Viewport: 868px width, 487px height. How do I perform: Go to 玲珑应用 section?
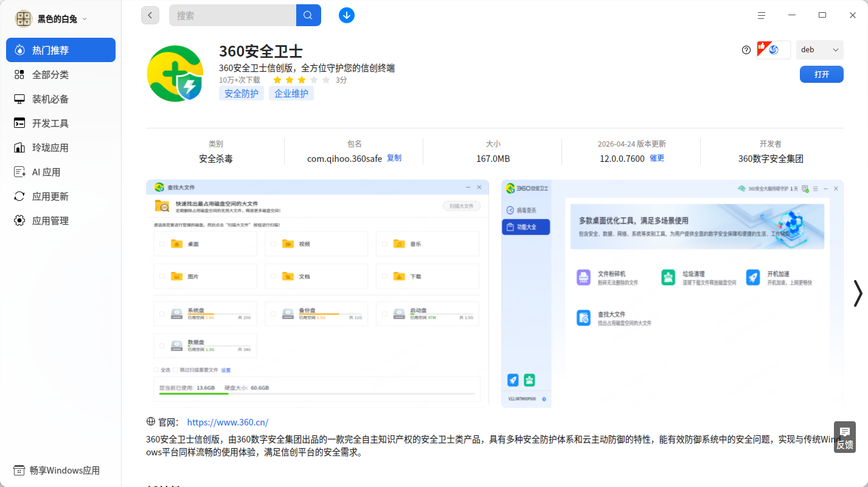(x=61, y=147)
